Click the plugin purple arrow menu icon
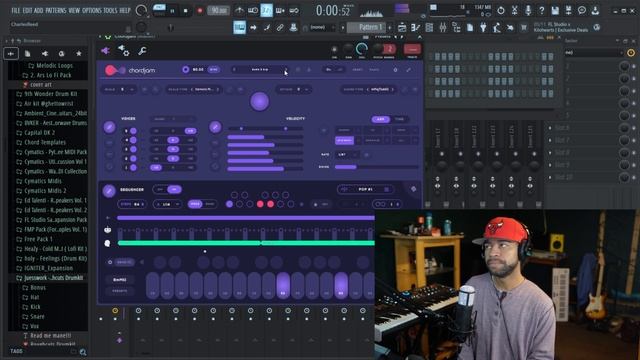 105,51
